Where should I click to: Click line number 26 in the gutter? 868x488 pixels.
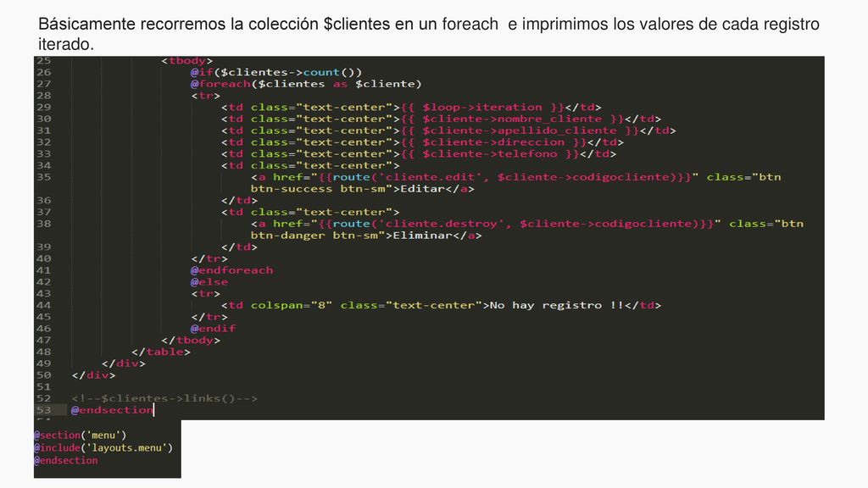coord(44,72)
